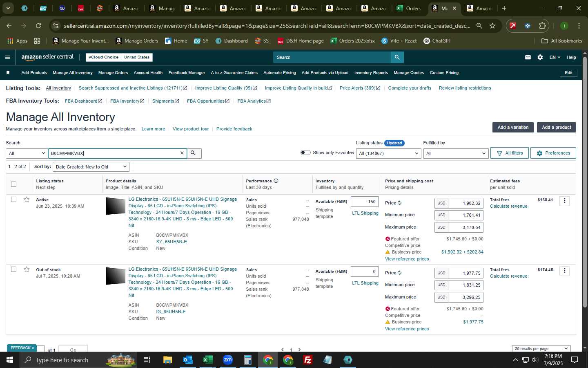Click the Add a variation button
Image resolution: width=588 pixels, height=368 pixels.
(x=513, y=127)
